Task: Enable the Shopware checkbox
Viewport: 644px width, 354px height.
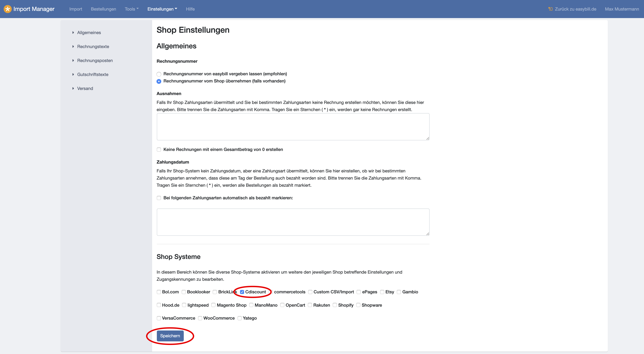Action: 358,305
